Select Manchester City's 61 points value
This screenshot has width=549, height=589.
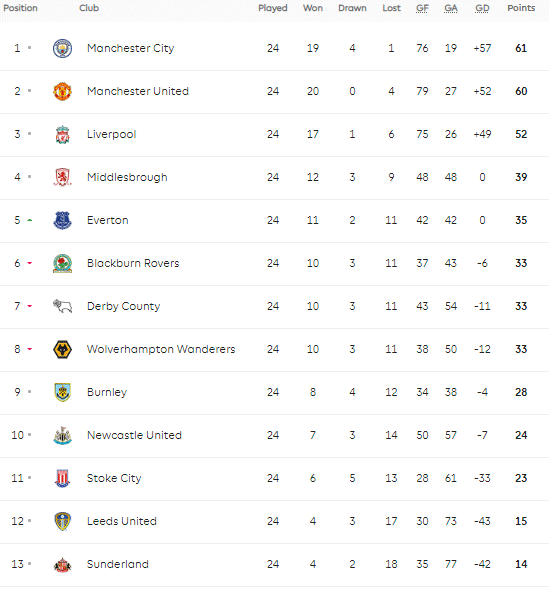[521, 48]
